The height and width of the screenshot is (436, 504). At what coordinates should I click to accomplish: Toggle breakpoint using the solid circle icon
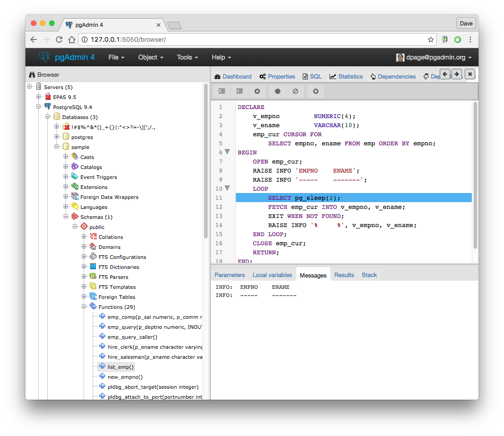click(277, 91)
